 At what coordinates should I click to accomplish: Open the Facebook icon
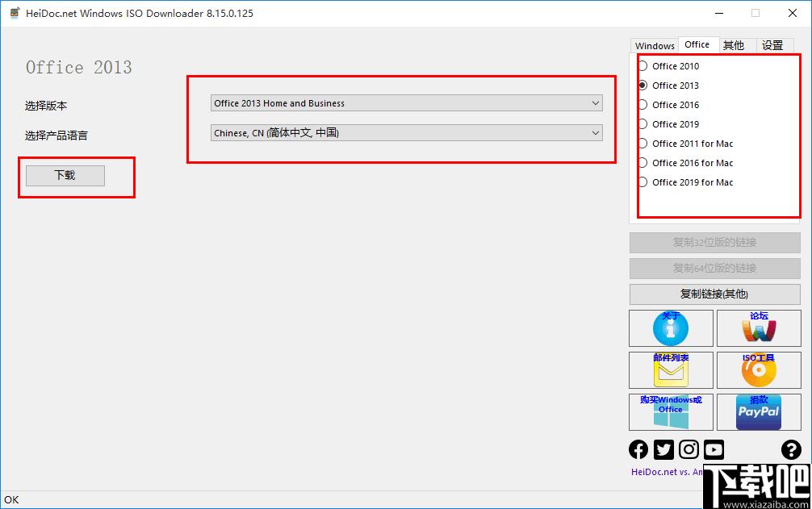[x=638, y=449]
